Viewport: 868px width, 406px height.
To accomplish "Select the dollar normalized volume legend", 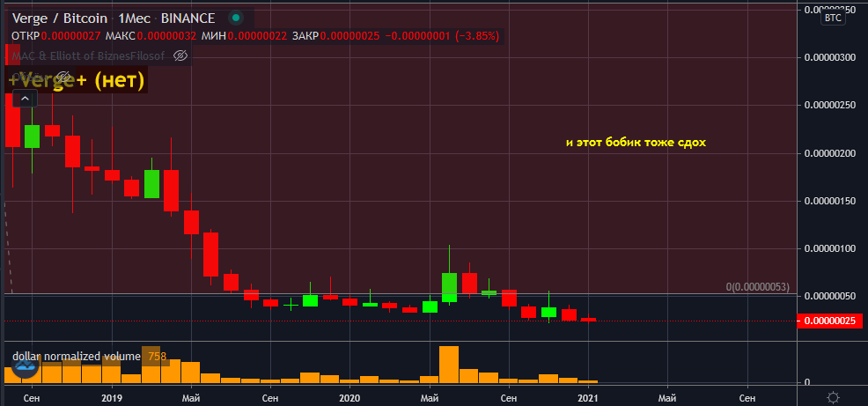I will pos(77,356).
